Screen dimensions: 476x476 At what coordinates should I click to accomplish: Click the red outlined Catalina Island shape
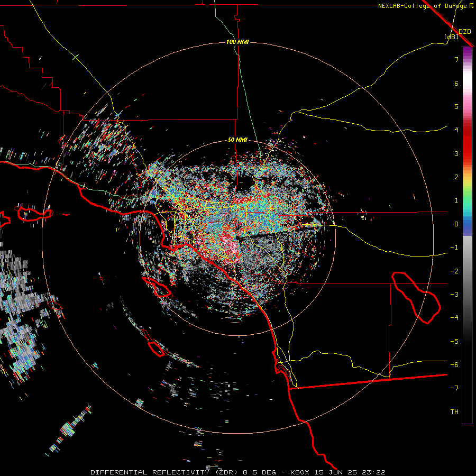point(157,287)
